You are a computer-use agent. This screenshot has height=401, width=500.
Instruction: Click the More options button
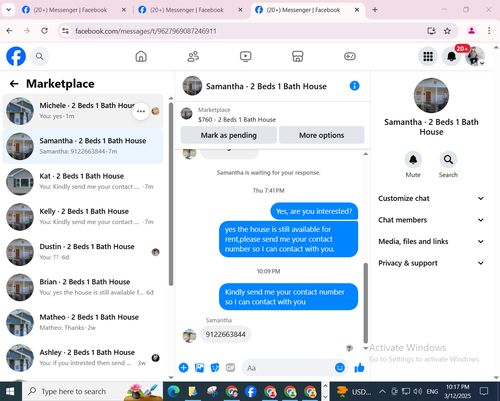click(x=321, y=135)
